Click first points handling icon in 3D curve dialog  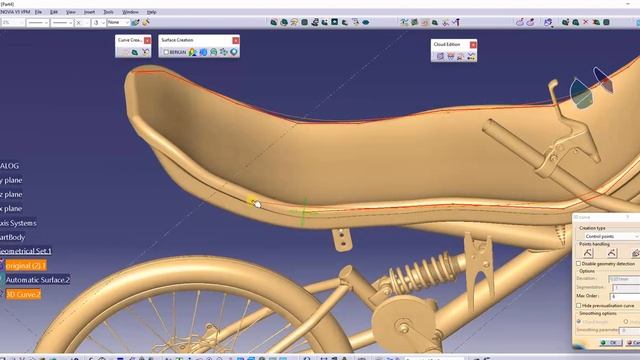(588, 253)
